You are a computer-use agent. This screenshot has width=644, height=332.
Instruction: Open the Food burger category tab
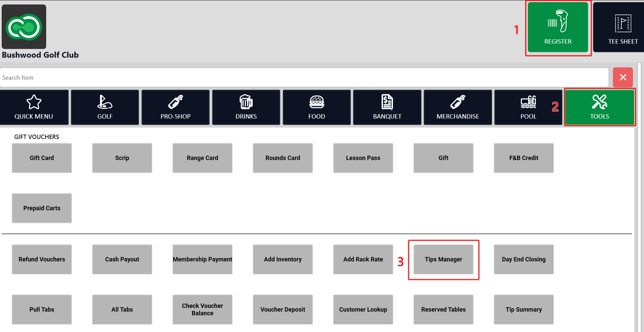click(317, 107)
